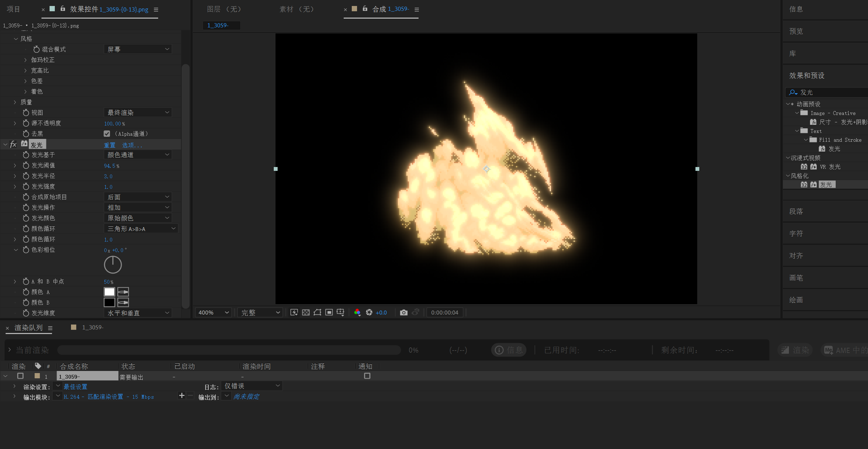Collapse the 风格 group
The height and width of the screenshot is (449, 868).
(16, 39)
